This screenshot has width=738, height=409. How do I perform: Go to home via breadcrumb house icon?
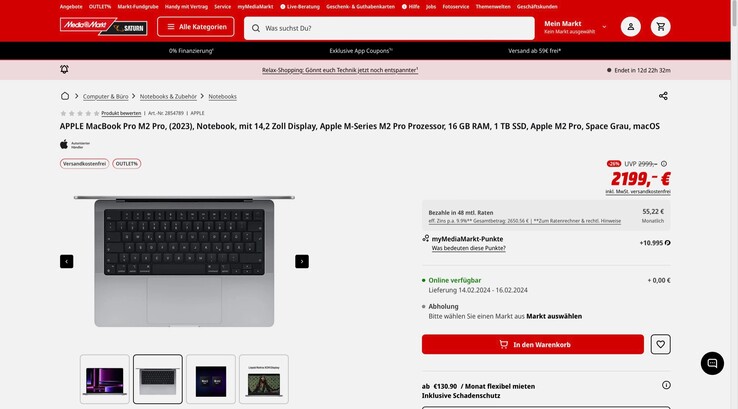(x=65, y=96)
